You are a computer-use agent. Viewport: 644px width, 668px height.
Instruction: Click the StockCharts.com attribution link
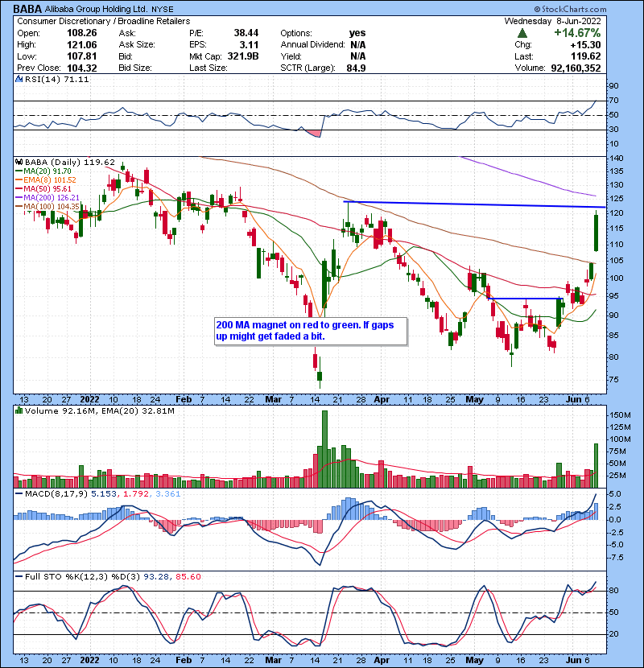tap(570, 9)
